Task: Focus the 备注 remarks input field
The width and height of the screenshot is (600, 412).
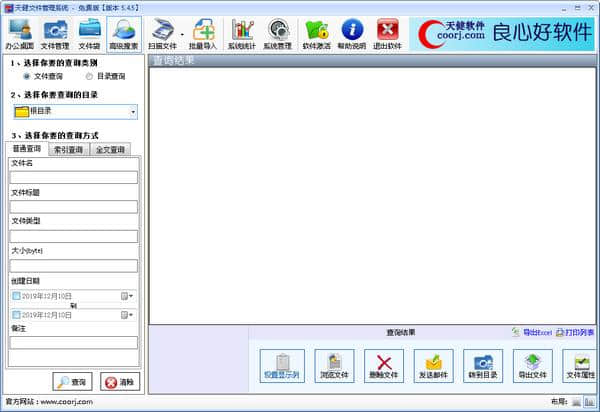Action: pyautogui.click(x=74, y=342)
